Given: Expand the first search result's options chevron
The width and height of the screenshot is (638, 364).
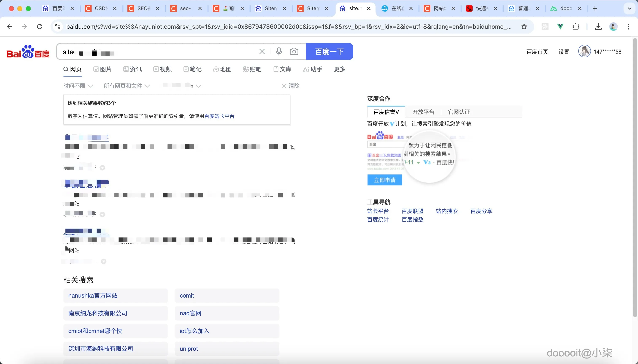Looking at the screenshot, I should click(x=102, y=167).
